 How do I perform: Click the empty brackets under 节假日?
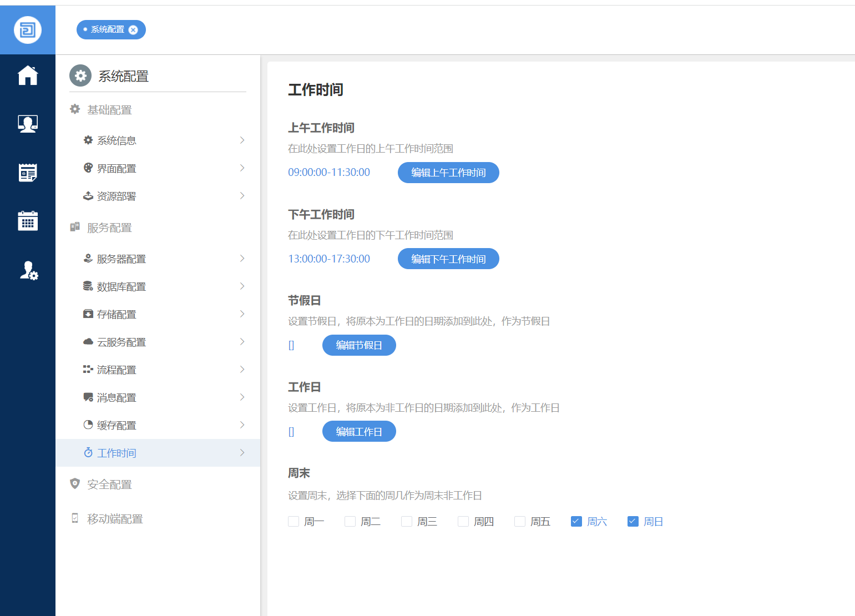point(291,345)
